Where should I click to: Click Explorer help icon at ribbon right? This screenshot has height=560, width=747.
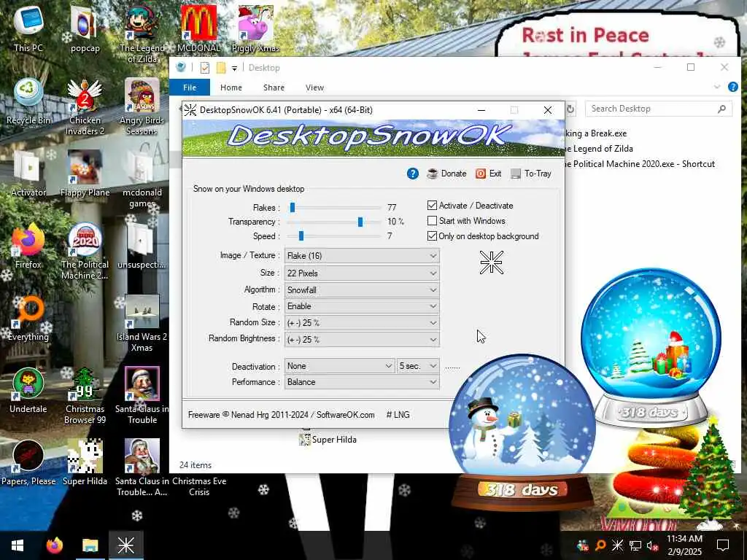click(732, 87)
